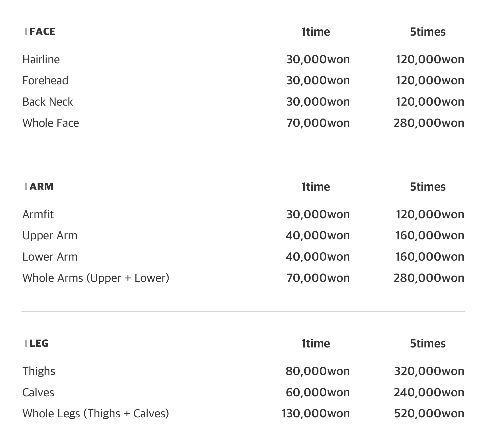The width and height of the screenshot is (486, 448).
Task: Click Whole Legs 520,000won price
Action: tap(429, 414)
